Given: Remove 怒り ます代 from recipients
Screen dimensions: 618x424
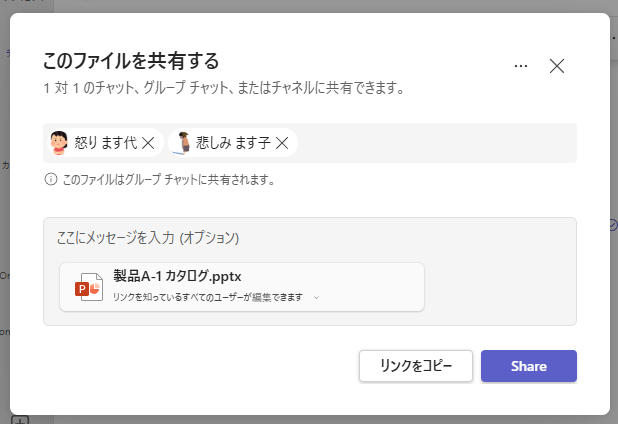Looking at the screenshot, I should pyautogui.click(x=148, y=143).
